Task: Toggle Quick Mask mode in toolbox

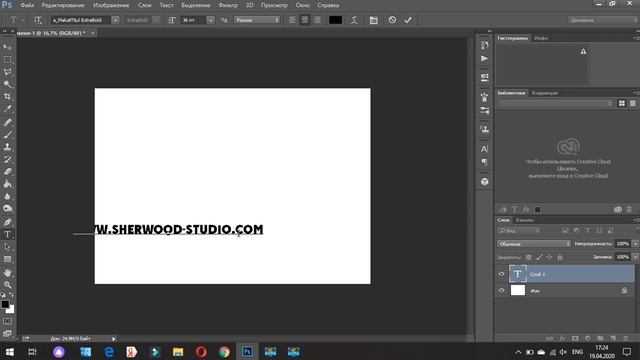Action: 7,321
